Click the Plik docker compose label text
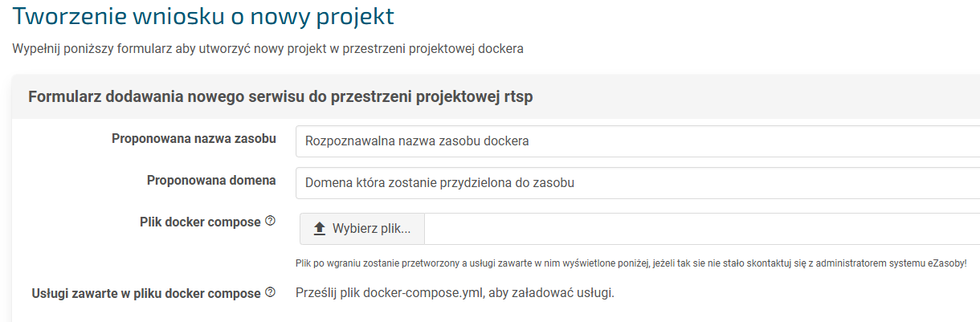The height and width of the screenshot is (322, 980). (200, 222)
